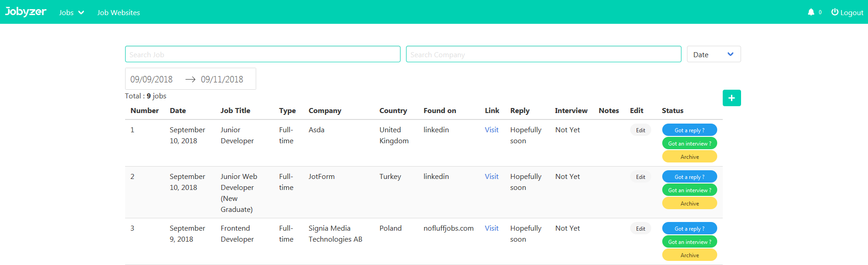This screenshot has height=265, width=868.
Task: Click the notification bell icon
Action: (811, 12)
